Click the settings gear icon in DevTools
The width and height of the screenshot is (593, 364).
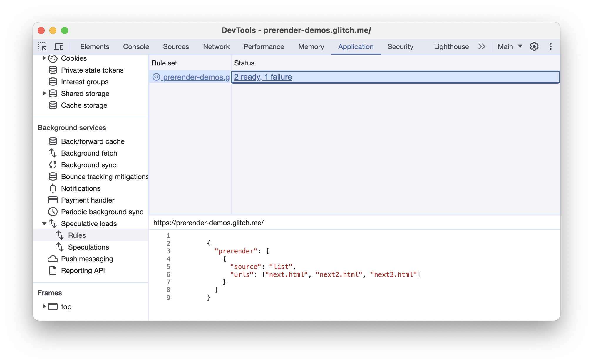click(x=535, y=46)
